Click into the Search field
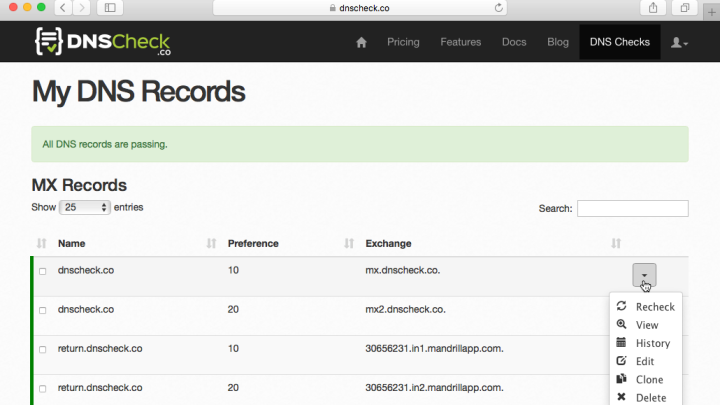Image resolution: width=720 pixels, height=405 pixels. coord(633,208)
